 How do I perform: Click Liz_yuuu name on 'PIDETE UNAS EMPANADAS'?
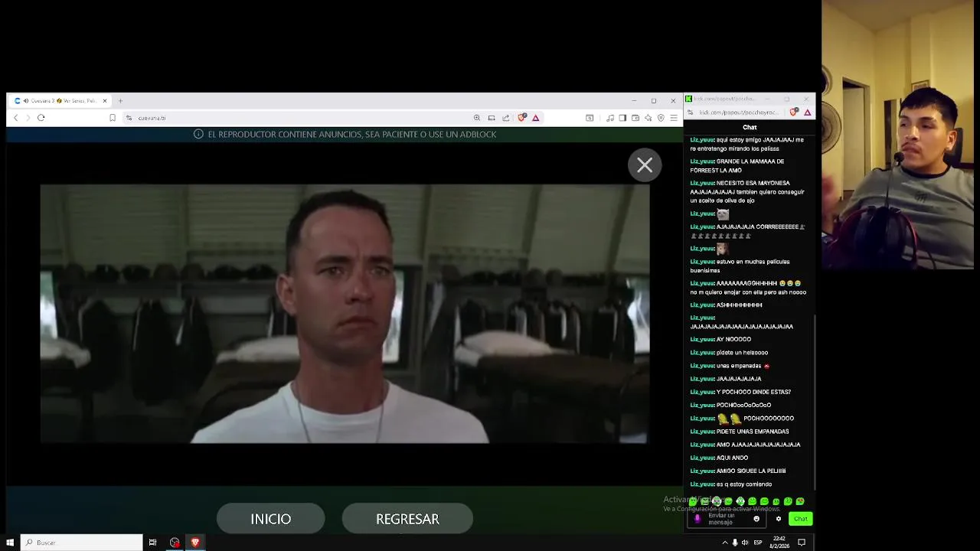(x=702, y=432)
